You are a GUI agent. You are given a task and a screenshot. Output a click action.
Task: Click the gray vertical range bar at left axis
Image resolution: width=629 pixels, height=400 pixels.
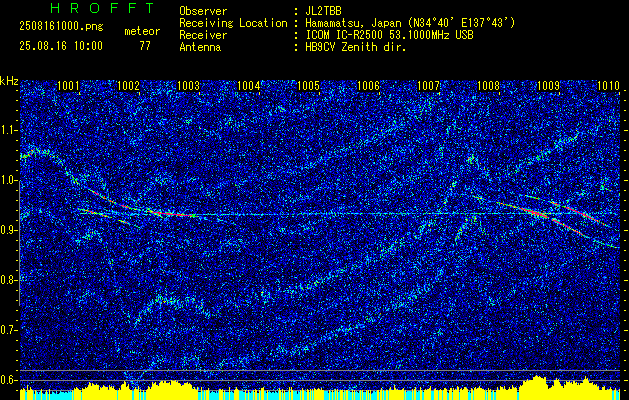pyautogui.click(x=19, y=243)
